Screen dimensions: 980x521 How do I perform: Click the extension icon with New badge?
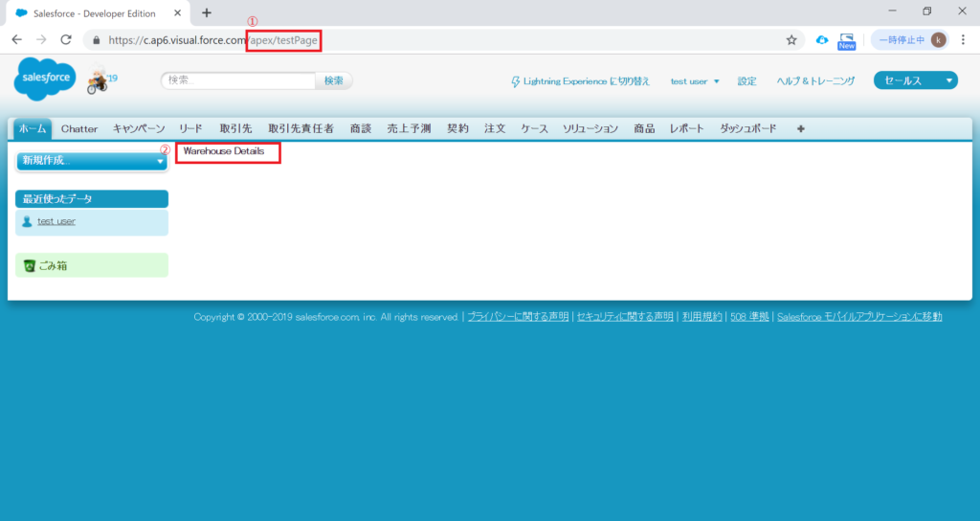846,40
